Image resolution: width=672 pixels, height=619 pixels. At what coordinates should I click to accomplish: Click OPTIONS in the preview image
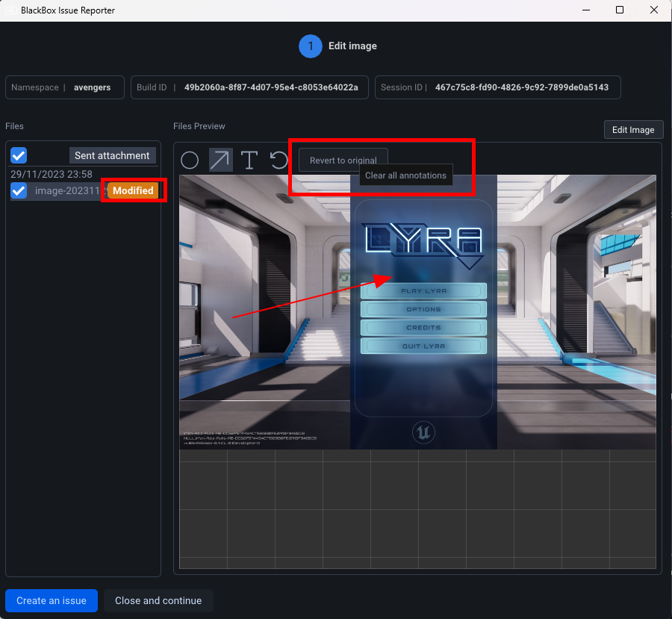click(x=423, y=309)
